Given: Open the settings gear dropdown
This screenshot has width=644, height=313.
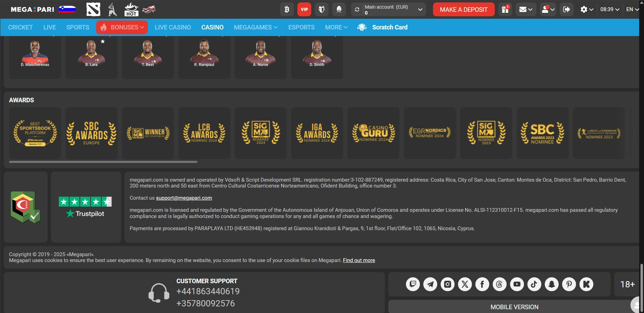Looking at the screenshot, I should (587, 9).
